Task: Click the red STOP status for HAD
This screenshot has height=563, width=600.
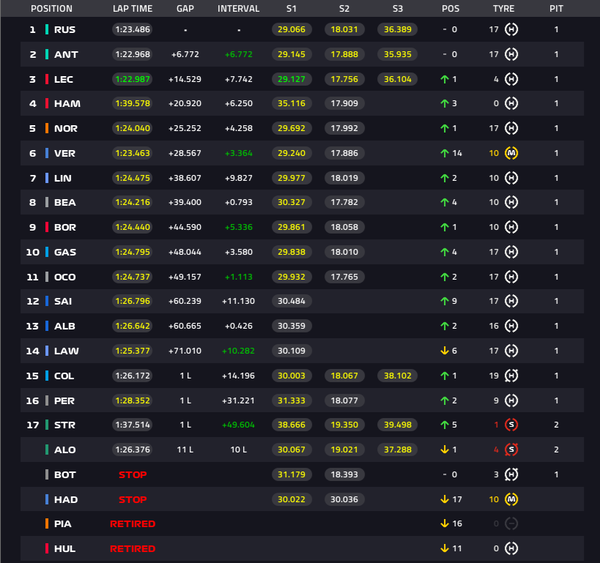Action: pyautogui.click(x=132, y=499)
